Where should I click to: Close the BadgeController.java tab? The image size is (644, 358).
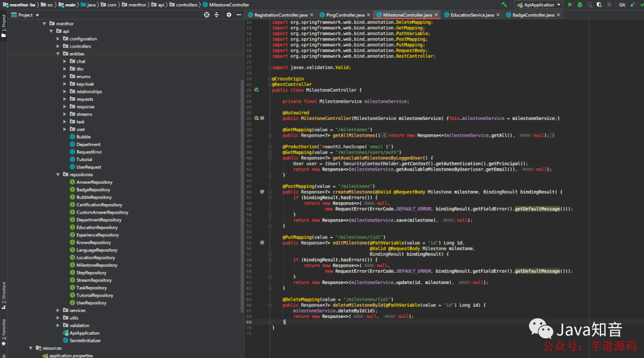pos(558,15)
